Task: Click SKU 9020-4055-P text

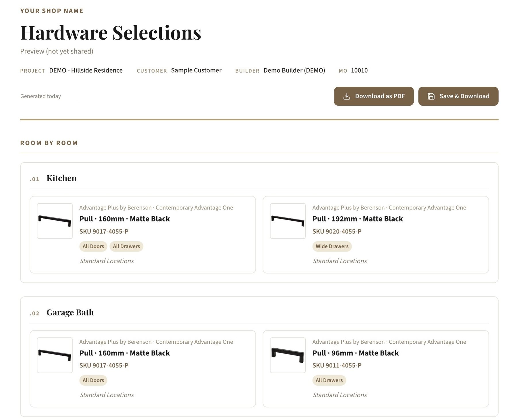Action: pyautogui.click(x=337, y=231)
